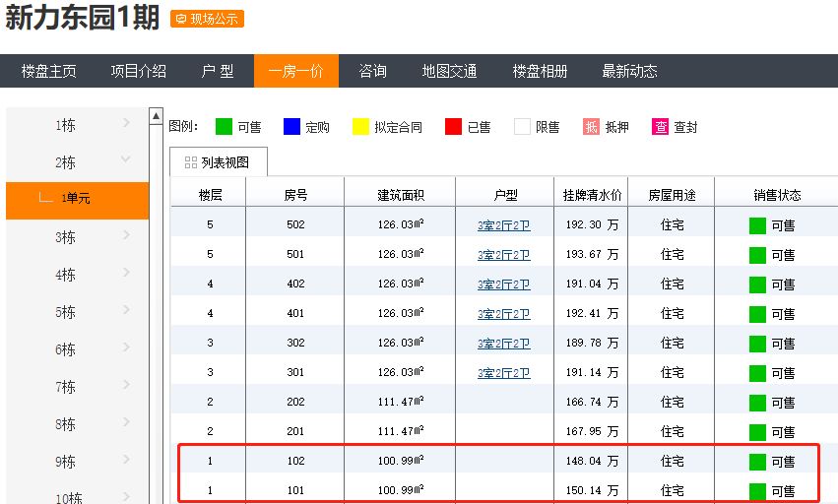Open 3室2厅2卫 link for room 401
Image resolution: width=838 pixels, height=504 pixels.
503,314
